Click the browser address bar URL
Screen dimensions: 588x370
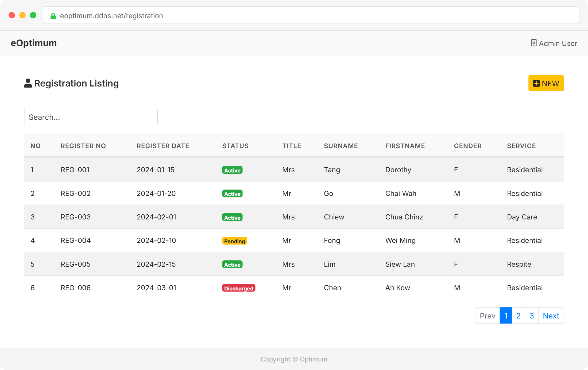[111, 16]
